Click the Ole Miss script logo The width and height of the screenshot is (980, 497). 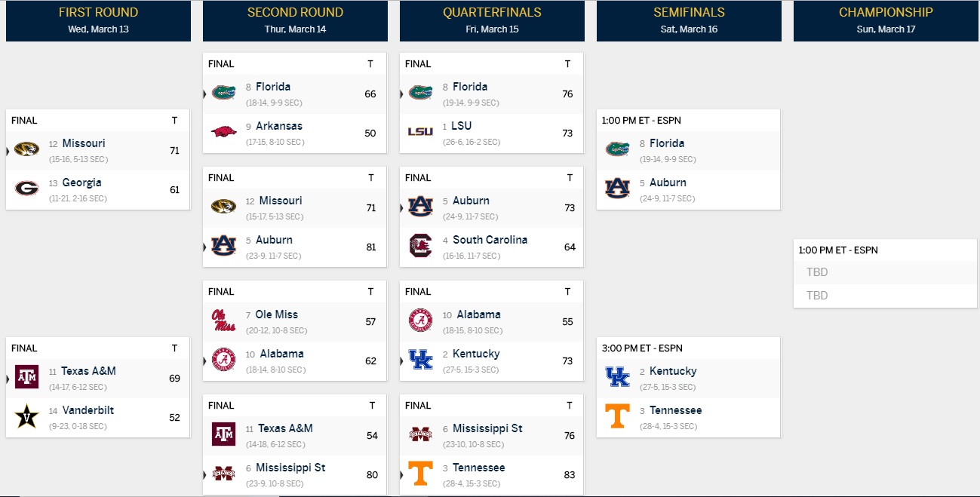point(223,321)
